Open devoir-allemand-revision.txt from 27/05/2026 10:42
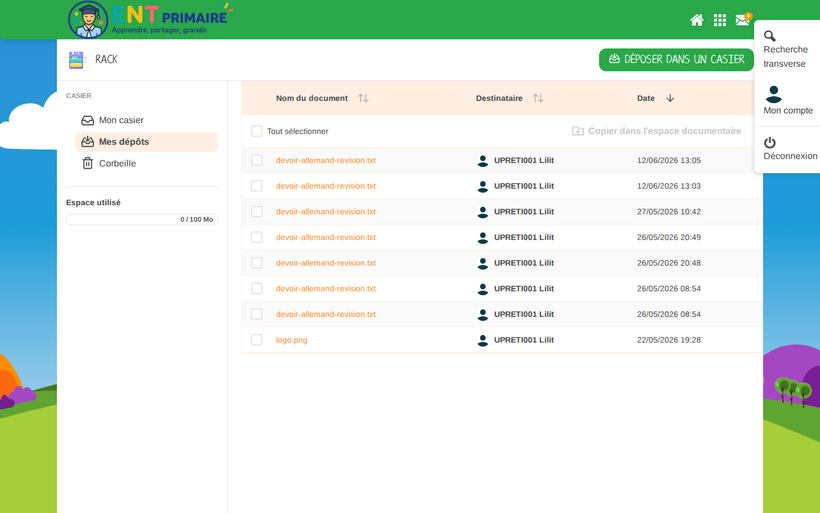This screenshot has height=513, width=820. click(326, 212)
